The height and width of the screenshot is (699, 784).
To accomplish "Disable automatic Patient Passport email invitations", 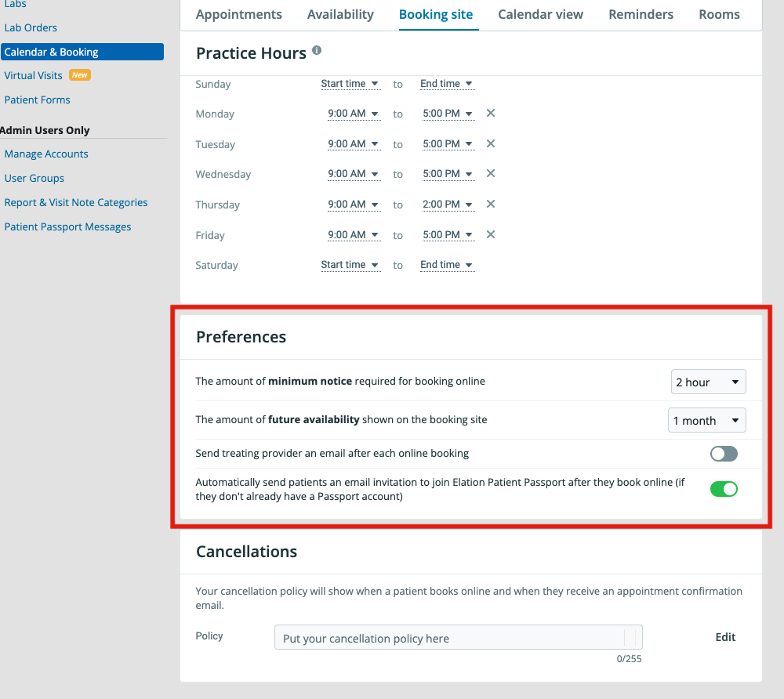I will tap(723, 488).
